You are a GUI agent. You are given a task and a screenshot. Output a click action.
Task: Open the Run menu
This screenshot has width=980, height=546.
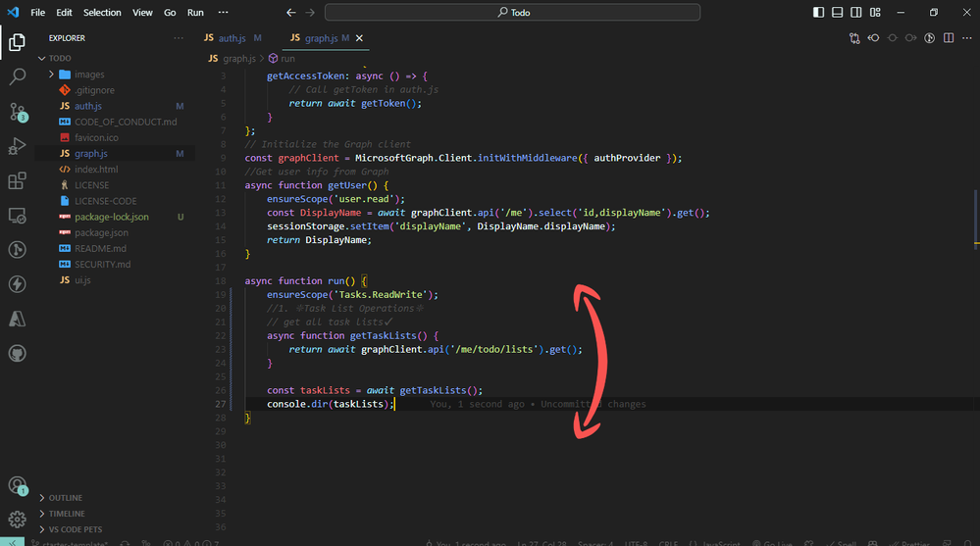(195, 13)
